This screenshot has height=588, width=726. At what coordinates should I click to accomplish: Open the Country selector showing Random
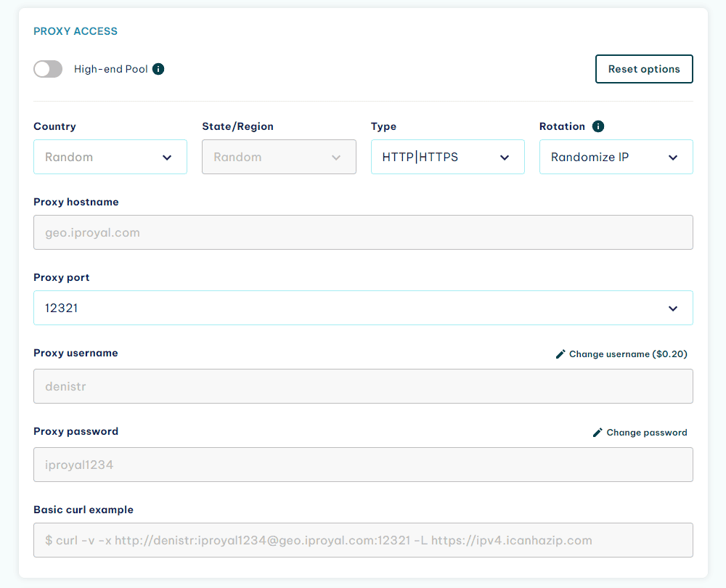tap(110, 157)
